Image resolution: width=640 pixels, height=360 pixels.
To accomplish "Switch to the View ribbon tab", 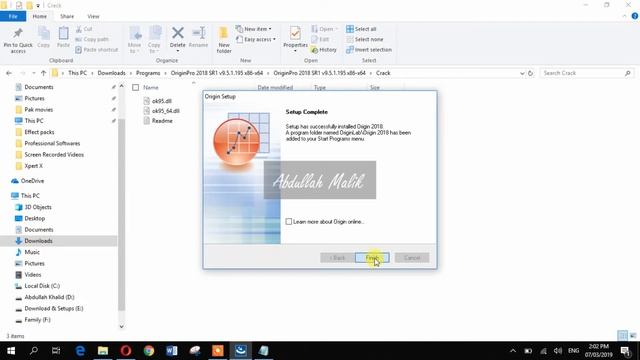I will (93, 16).
